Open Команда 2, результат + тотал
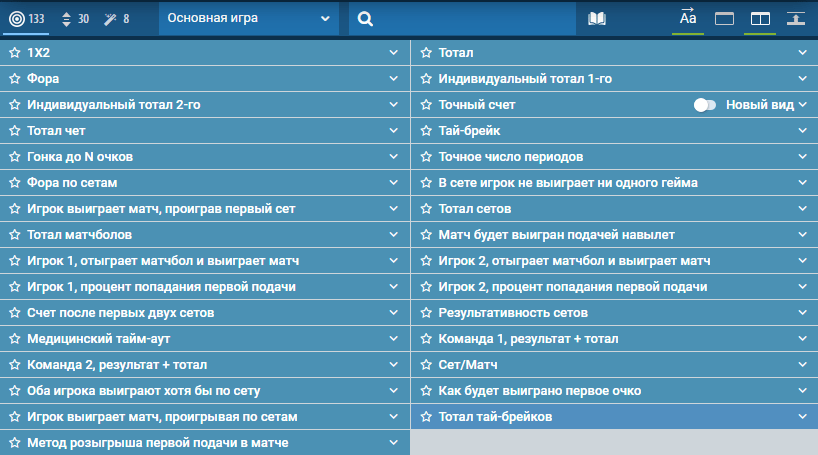Image resolution: width=818 pixels, height=455 pixels. coord(204,365)
